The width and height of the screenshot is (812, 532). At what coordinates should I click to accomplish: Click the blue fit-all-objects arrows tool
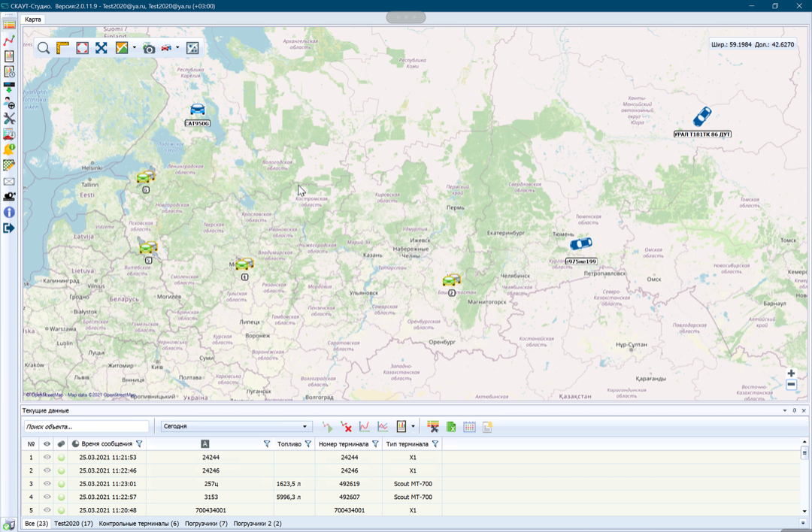pos(101,48)
